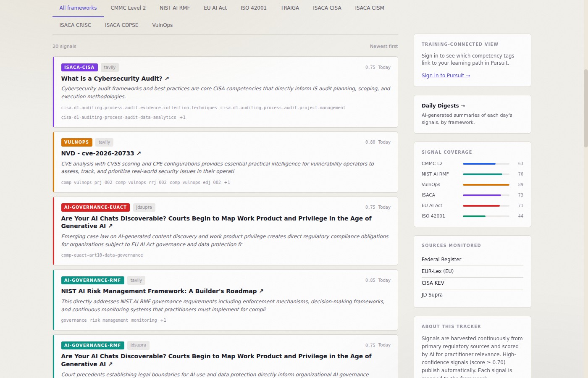The height and width of the screenshot is (378, 588).
Task: Open the NIST AI RMF tab
Action: [x=175, y=8]
